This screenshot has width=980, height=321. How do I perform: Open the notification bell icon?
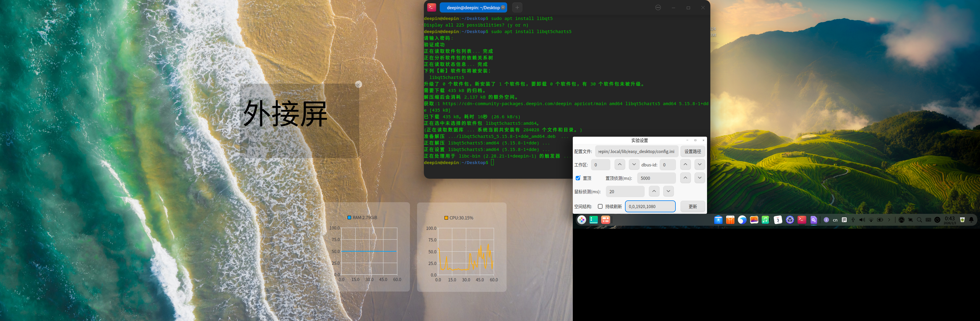pos(971,219)
